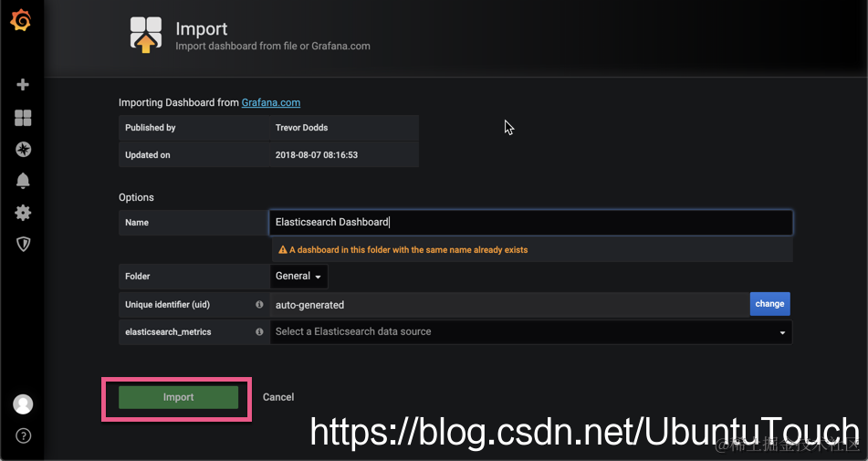Open the Configuration gear icon
The width and height of the screenshot is (868, 461).
(23, 213)
